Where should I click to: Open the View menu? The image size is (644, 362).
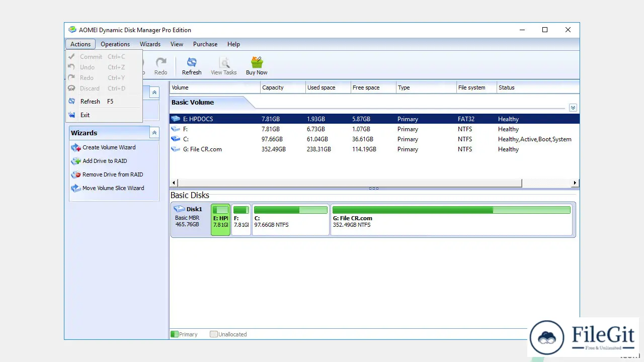177,44
